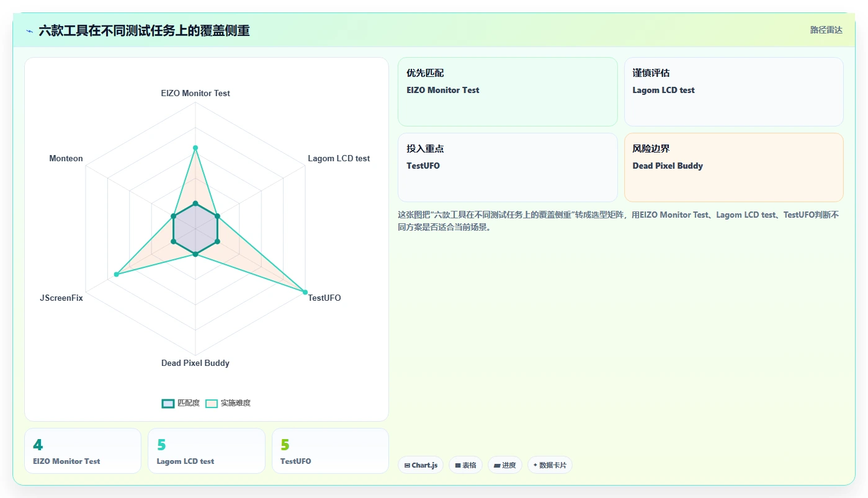The width and height of the screenshot is (868, 498).
Task: Select the stat card showing 5 Lagom LCD test
Action: click(206, 451)
